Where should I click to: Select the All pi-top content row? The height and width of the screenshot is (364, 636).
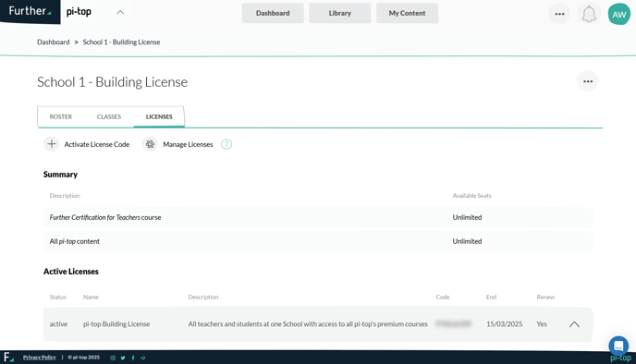click(318, 241)
